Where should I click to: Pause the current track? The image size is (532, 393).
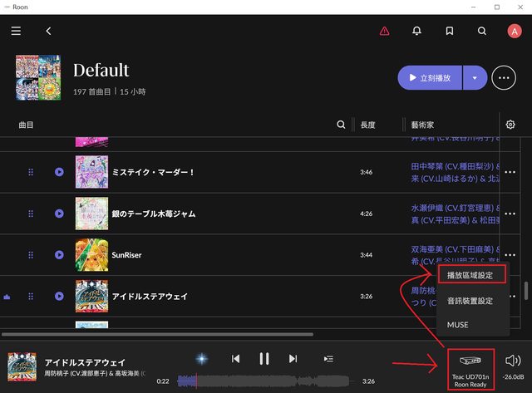(264, 358)
